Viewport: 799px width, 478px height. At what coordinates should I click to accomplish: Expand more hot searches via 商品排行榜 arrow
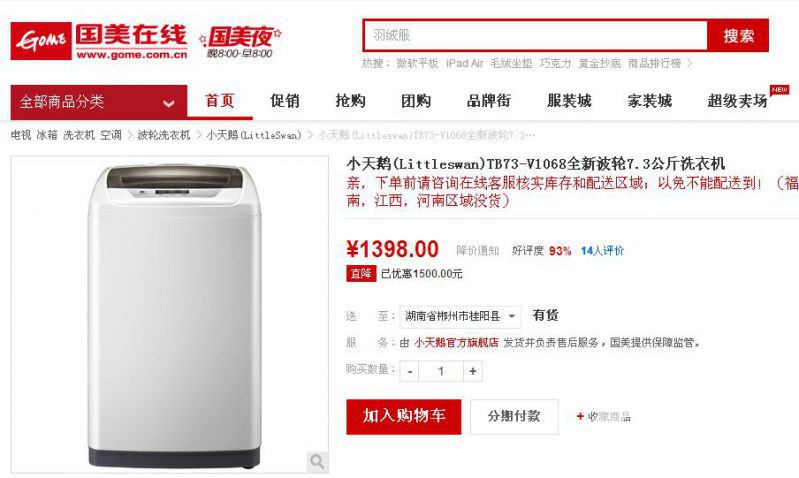click(x=690, y=63)
